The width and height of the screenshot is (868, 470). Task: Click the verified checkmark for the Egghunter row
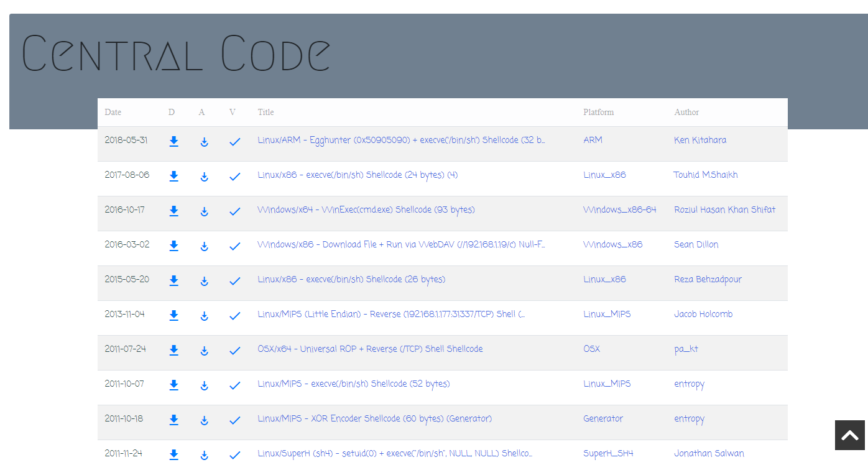234,141
